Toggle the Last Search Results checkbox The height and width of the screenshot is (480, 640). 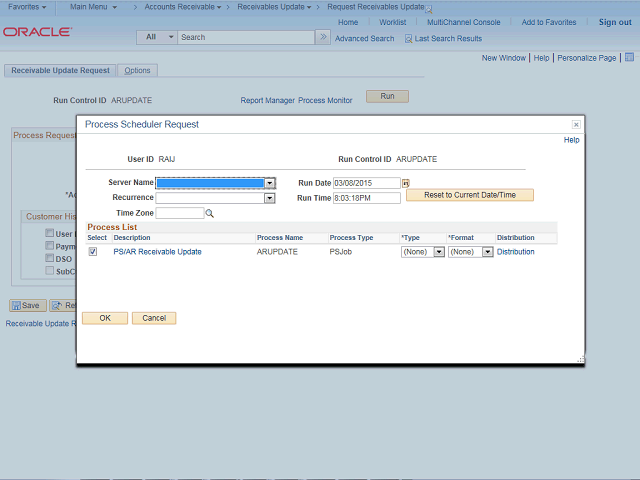coord(408,38)
